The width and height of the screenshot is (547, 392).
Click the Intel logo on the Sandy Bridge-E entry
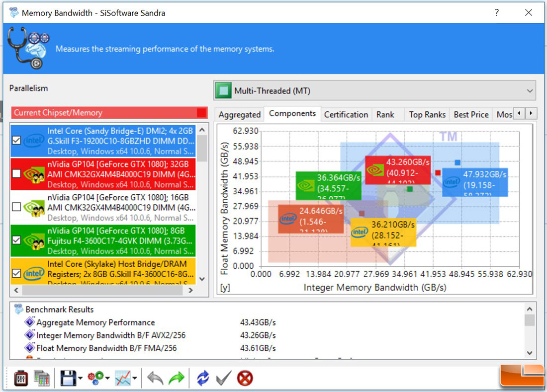pos(34,141)
